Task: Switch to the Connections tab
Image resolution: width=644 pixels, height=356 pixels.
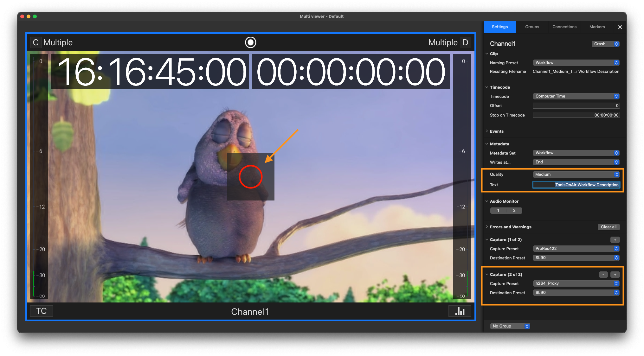Action: point(564,27)
